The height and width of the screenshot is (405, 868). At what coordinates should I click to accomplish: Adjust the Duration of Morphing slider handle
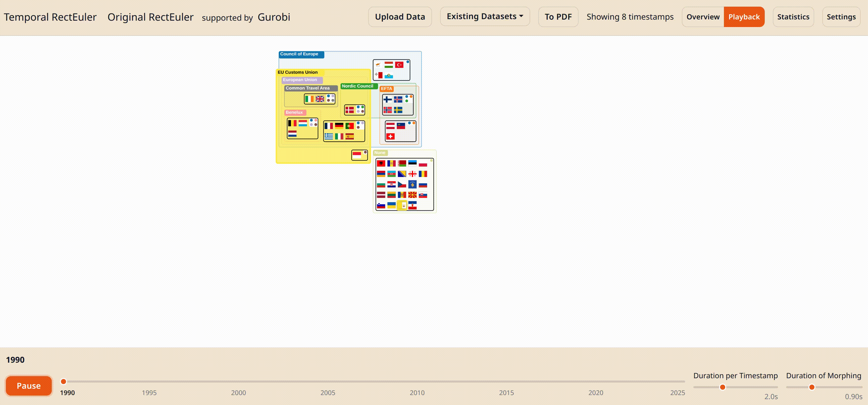tap(812, 387)
